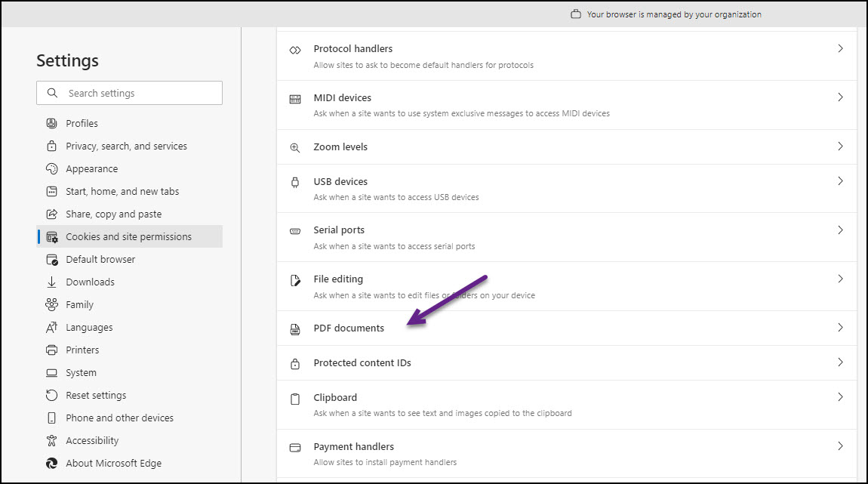The image size is (868, 484).
Task: Expand Protocol handlers via its chevron
Action: (840, 49)
